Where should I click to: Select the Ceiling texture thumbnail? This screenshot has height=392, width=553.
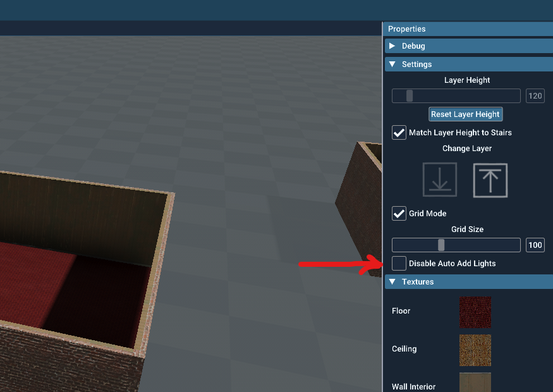475,350
